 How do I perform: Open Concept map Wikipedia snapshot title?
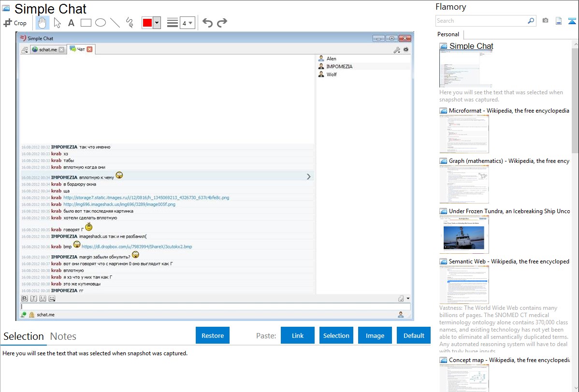coord(509,360)
